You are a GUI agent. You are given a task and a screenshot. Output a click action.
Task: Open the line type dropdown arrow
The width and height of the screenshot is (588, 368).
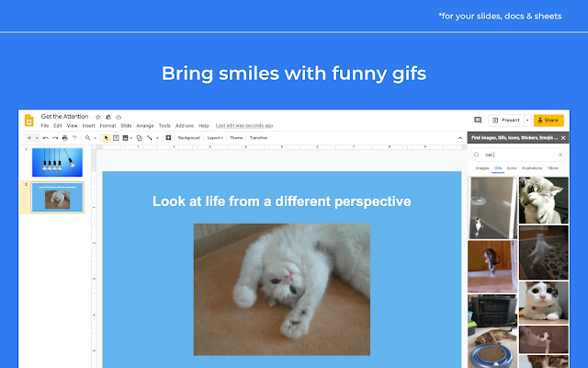157,138
